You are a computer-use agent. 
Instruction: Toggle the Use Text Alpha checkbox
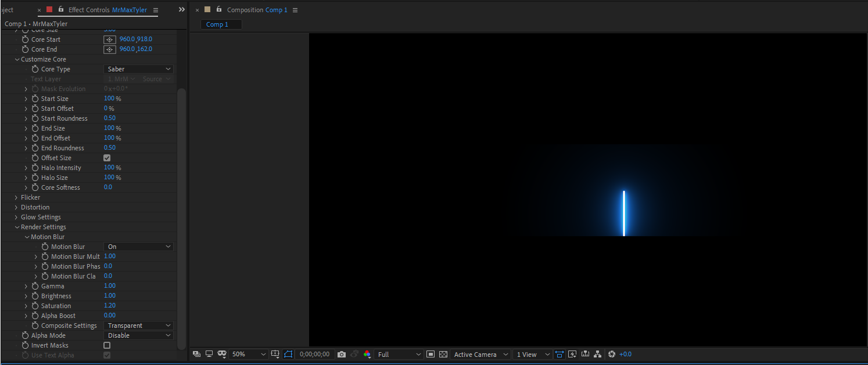pyautogui.click(x=106, y=355)
